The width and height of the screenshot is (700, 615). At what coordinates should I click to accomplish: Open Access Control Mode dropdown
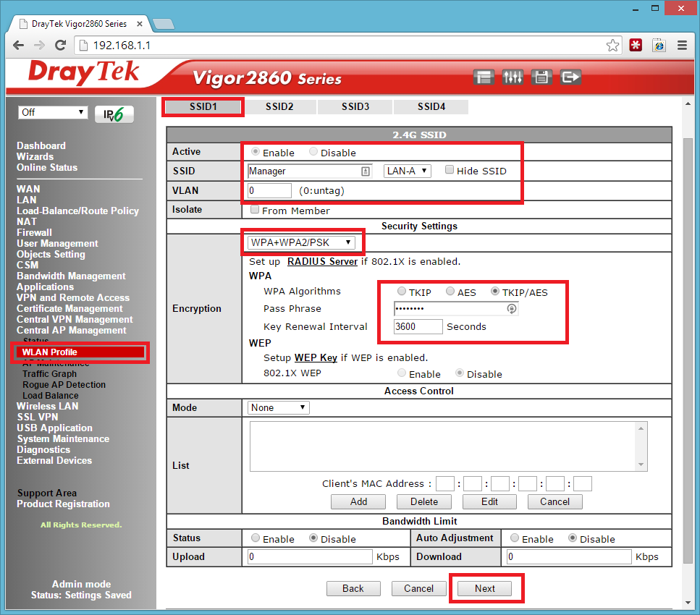click(x=278, y=408)
